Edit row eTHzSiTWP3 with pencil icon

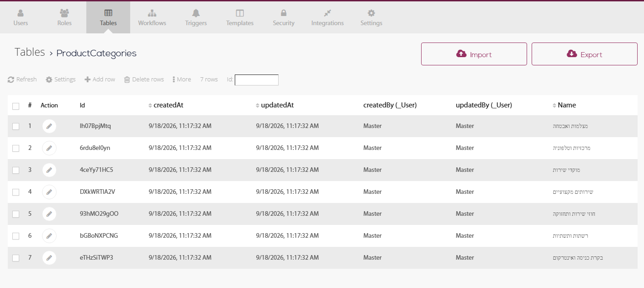point(49,258)
